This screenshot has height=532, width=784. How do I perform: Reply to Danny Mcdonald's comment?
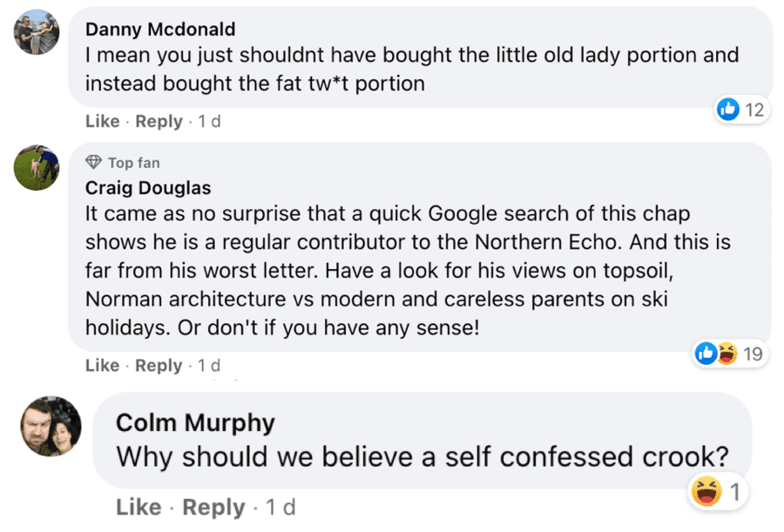pyautogui.click(x=159, y=122)
